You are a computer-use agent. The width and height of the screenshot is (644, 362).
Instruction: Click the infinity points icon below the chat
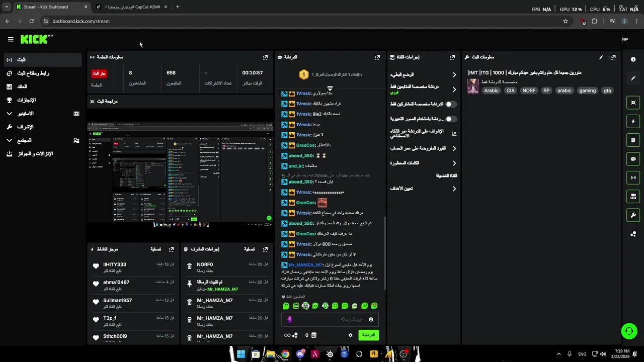point(287,335)
